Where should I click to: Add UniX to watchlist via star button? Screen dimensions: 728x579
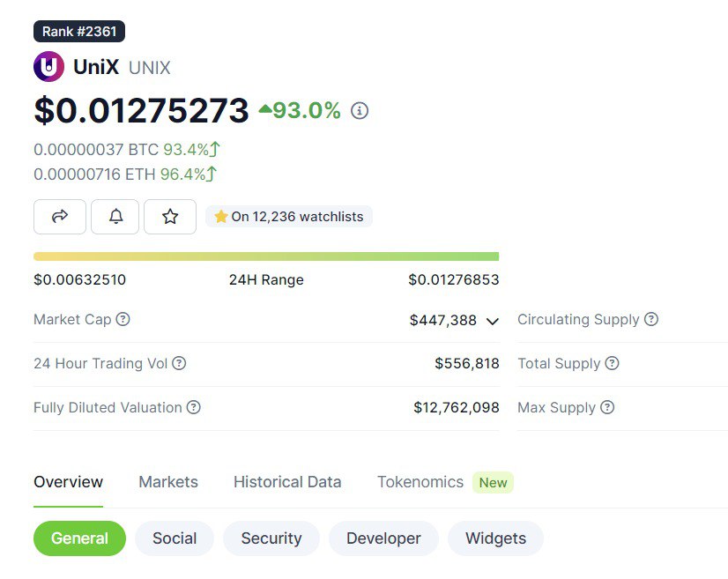(170, 217)
